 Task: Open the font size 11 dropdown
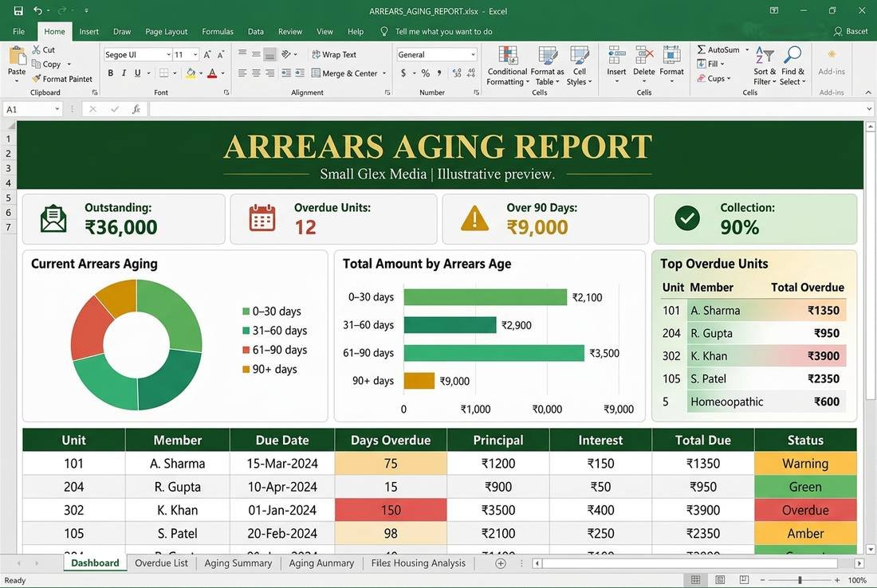click(195, 54)
